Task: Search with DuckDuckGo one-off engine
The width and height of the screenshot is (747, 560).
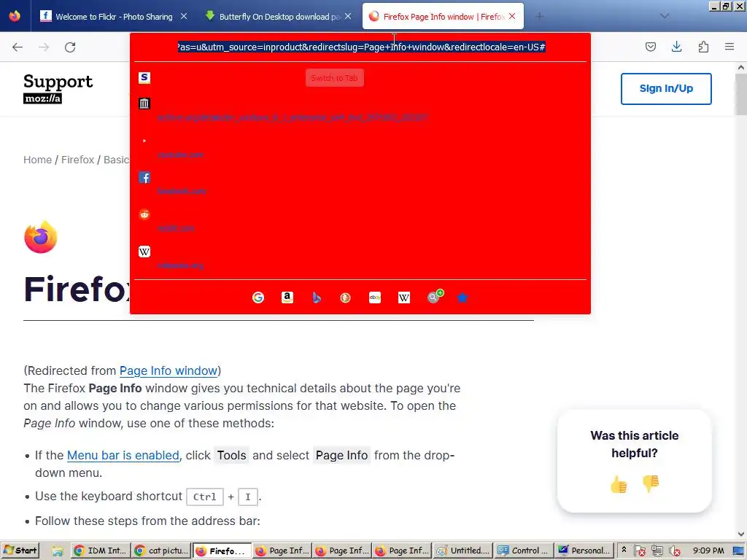Action: point(345,297)
